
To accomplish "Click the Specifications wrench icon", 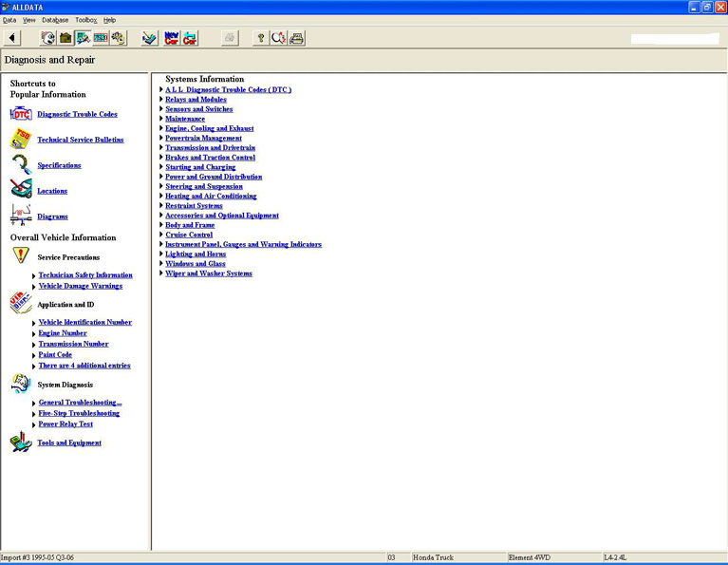I will [20, 165].
